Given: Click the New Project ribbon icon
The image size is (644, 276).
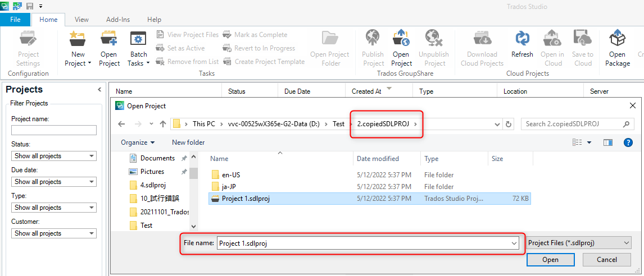Looking at the screenshot, I should pos(78,40).
